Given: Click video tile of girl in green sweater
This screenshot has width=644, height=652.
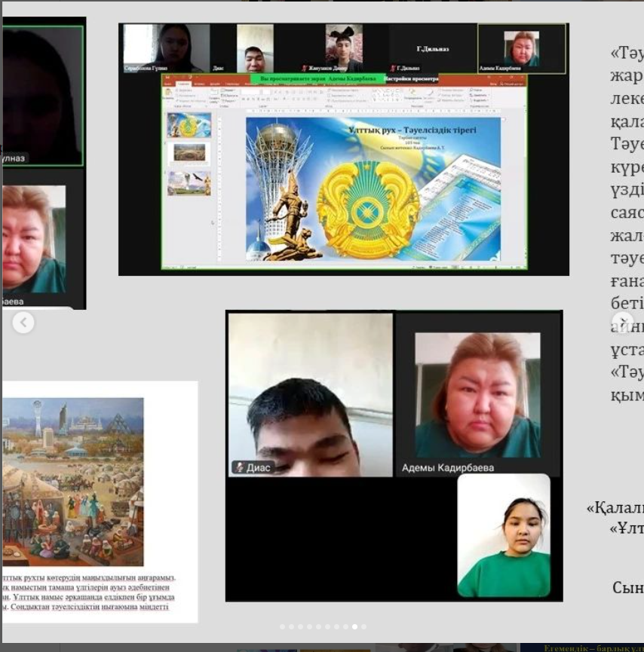Looking at the screenshot, I should (504, 535).
